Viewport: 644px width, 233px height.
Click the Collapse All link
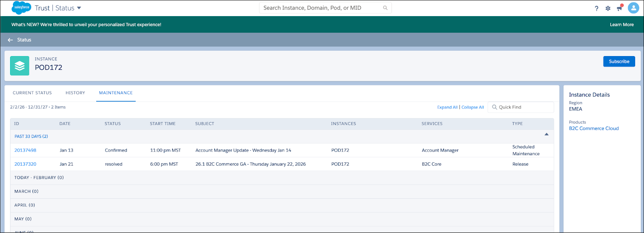[473, 107]
